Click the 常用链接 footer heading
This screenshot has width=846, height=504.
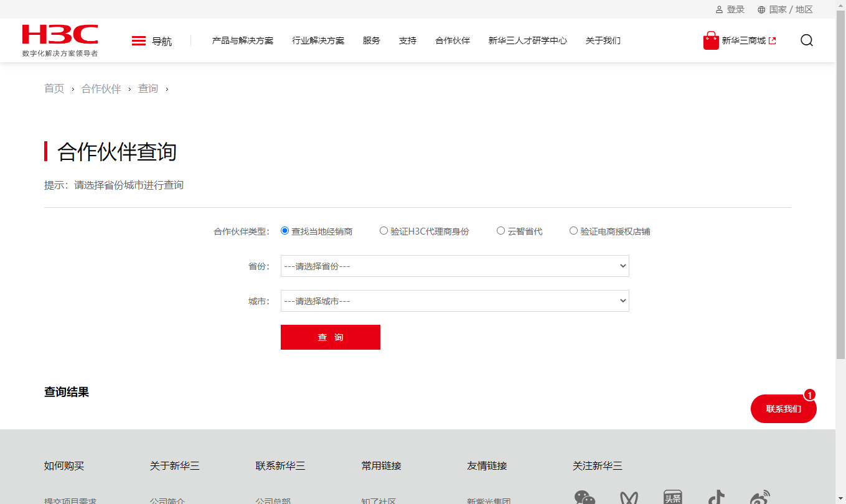[382, 465]
